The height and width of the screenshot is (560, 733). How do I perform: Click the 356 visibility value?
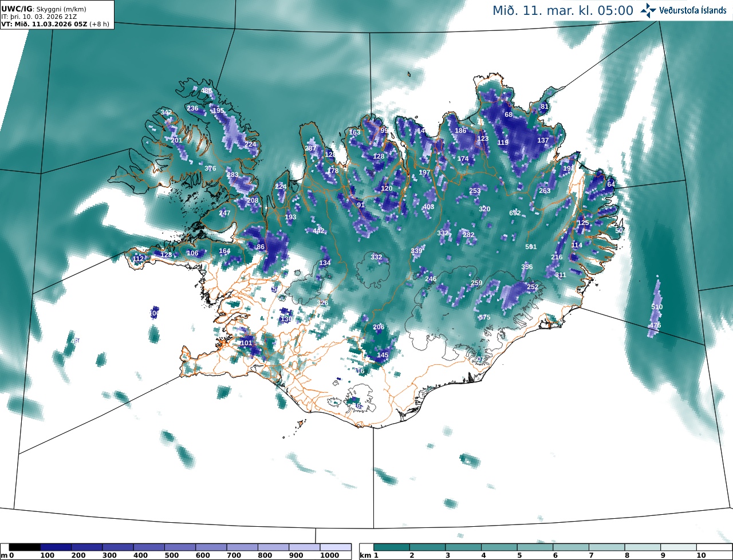pyautogui.click(x=527, y=267)
